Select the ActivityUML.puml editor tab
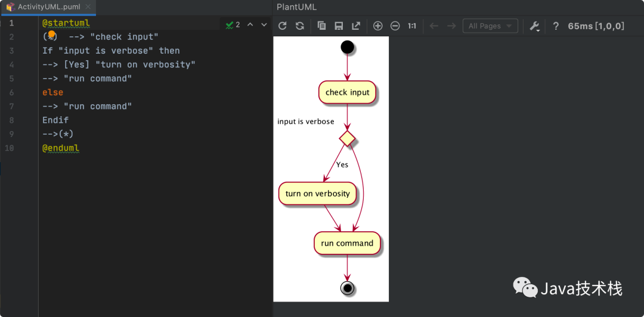644x317 pixels. tap(48, 7)
